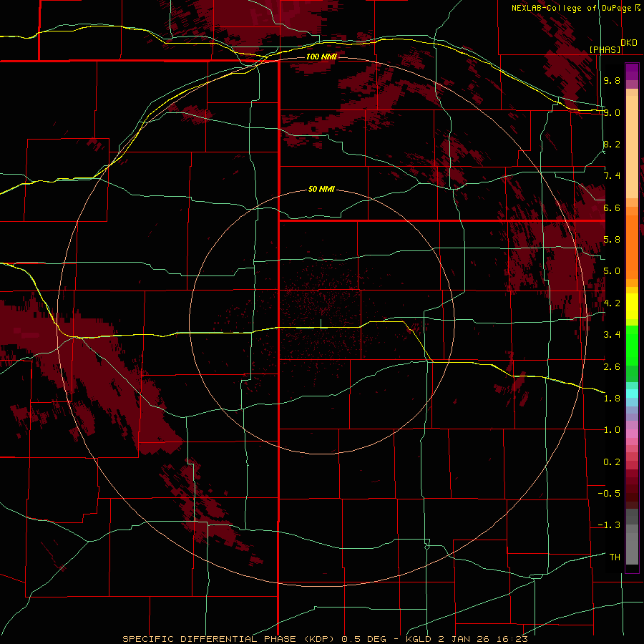Click the 0.2 value on color scale

[612, 462]
